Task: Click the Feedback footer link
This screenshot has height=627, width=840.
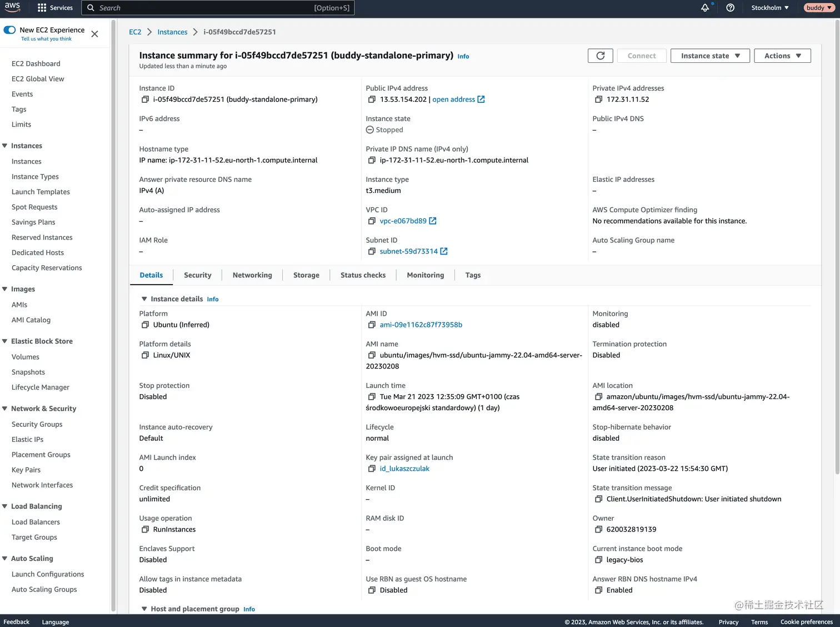Action: 17,622
